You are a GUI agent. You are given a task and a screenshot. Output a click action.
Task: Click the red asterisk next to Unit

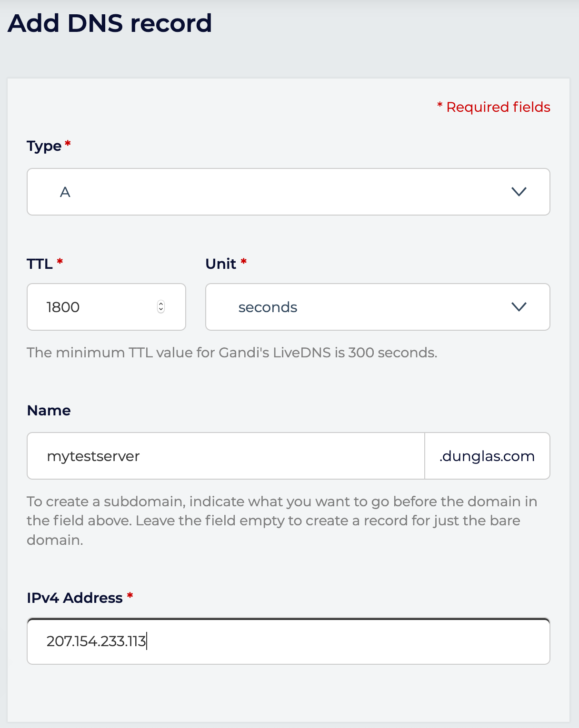click(243, 261)
